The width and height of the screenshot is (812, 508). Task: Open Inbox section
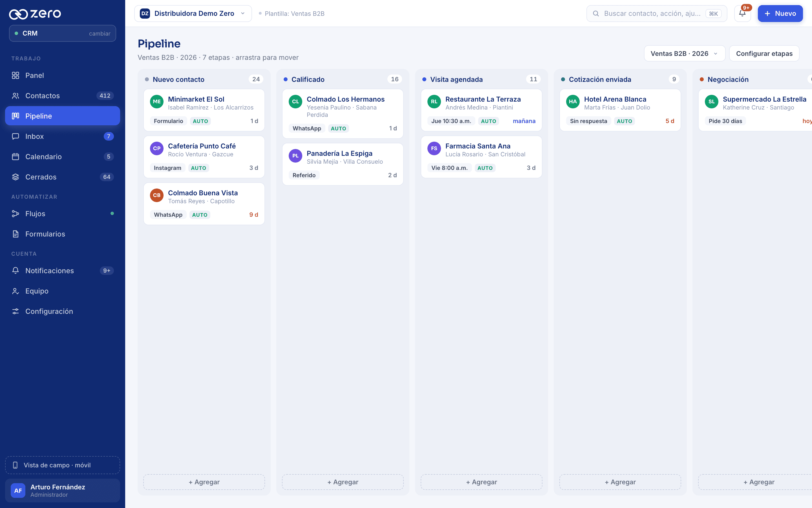click(x=62, y=136)
